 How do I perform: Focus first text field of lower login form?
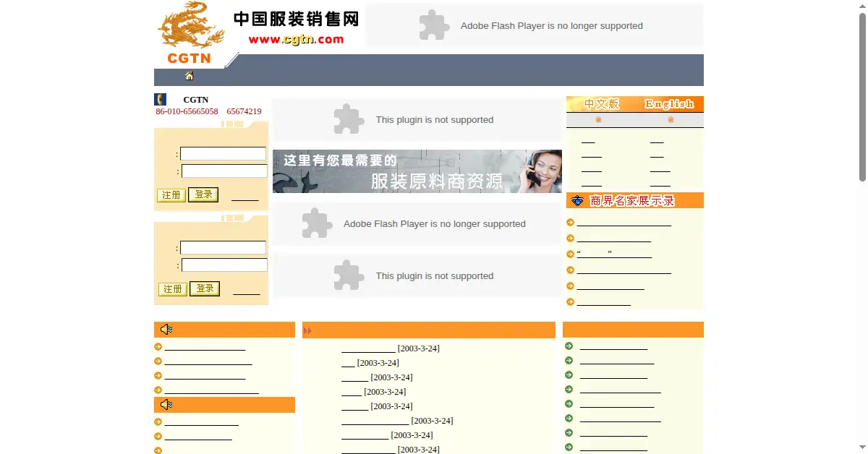pos(223,248)
